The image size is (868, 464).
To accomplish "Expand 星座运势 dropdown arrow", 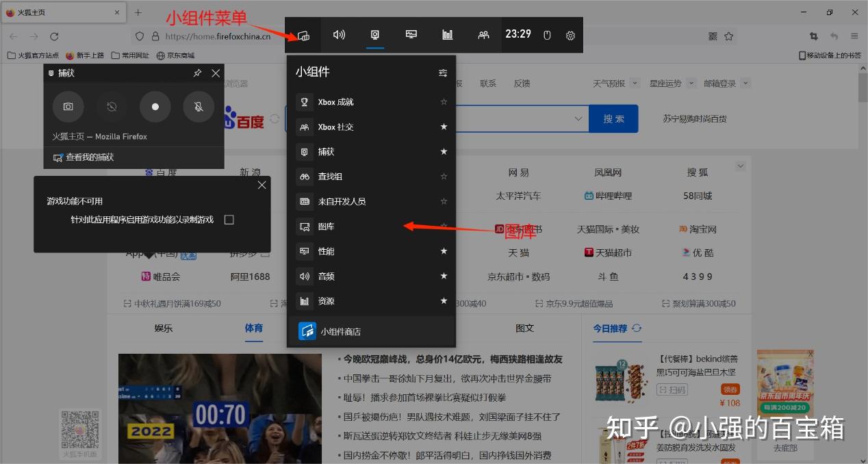I will click(x=691, y=83).
